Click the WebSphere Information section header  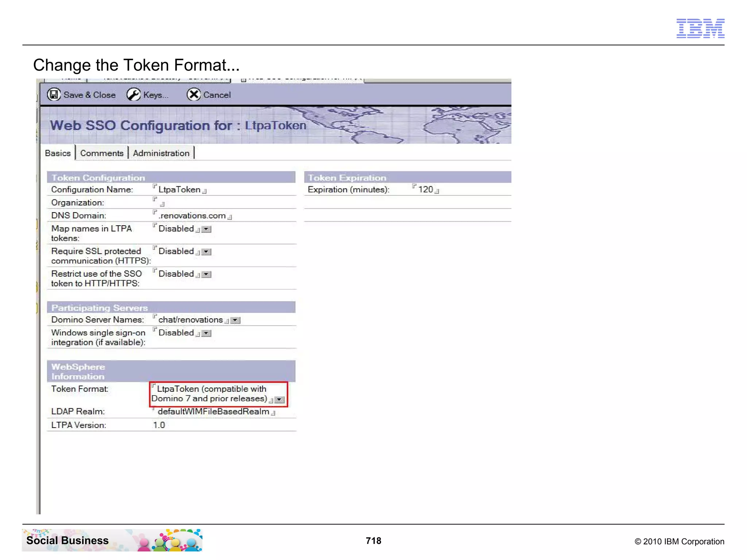pos(171,371)
